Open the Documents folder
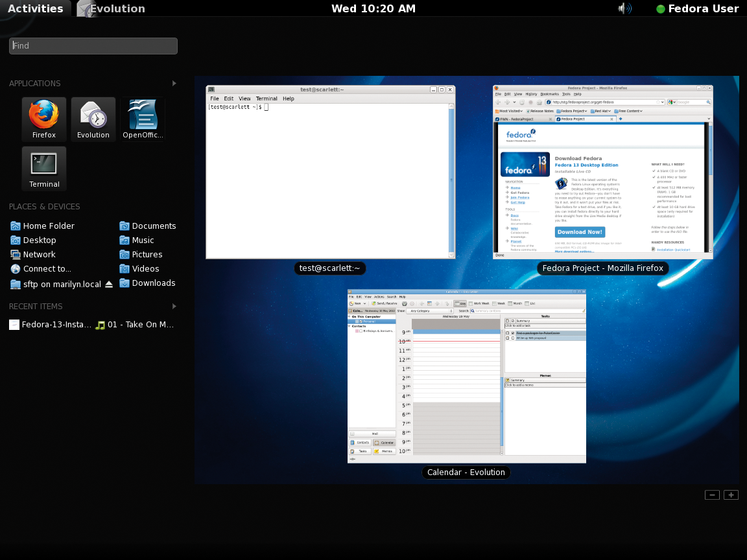The image size is (747, 560). (x=148, y=226)
